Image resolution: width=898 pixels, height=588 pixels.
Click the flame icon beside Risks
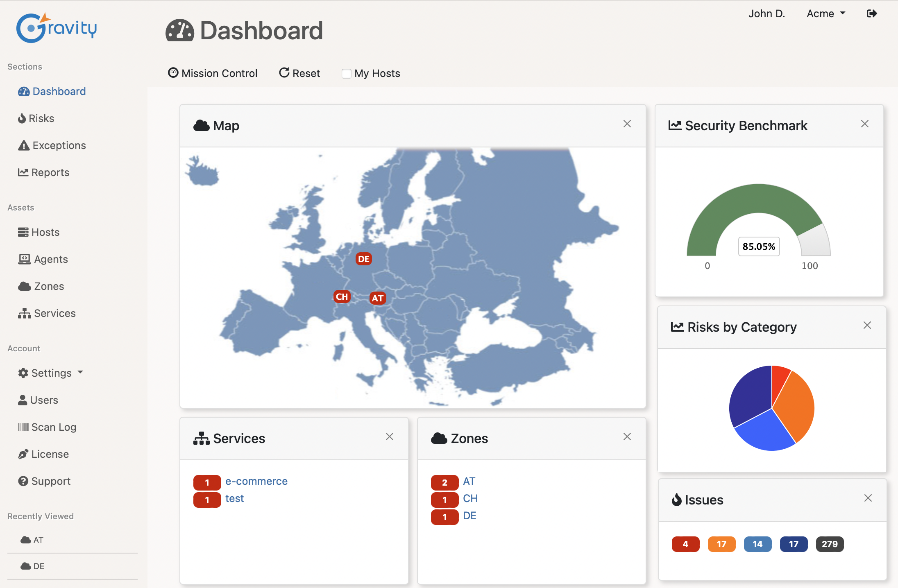pyautogui.click(x=22, y=118)
